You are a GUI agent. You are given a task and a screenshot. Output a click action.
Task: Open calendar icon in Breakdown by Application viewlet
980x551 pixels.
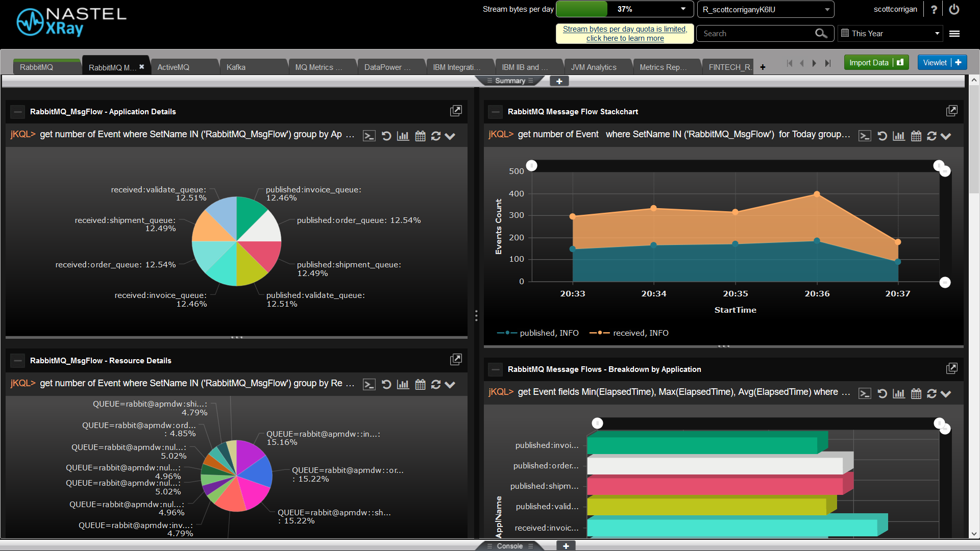point(916,394)
